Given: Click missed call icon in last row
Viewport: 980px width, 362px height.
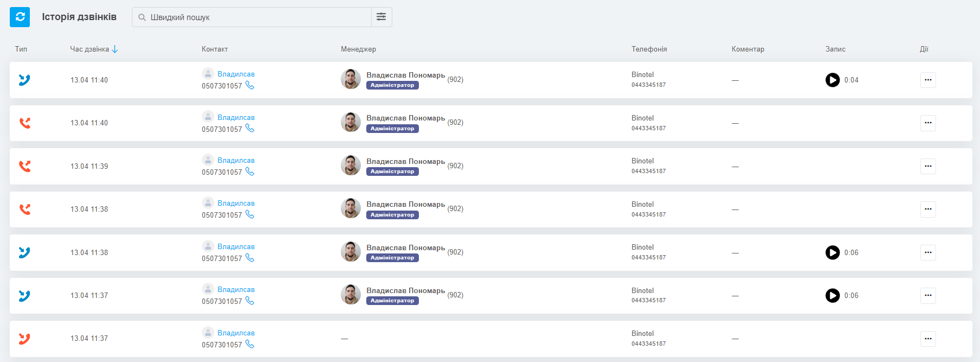Looking at the screenshot, I should pos(24,339).
